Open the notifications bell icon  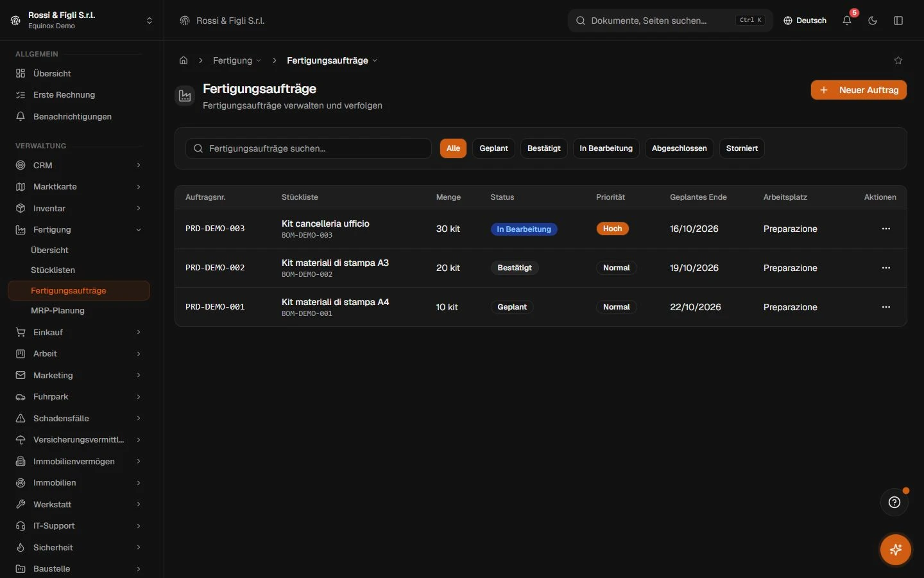pos(847,21)
